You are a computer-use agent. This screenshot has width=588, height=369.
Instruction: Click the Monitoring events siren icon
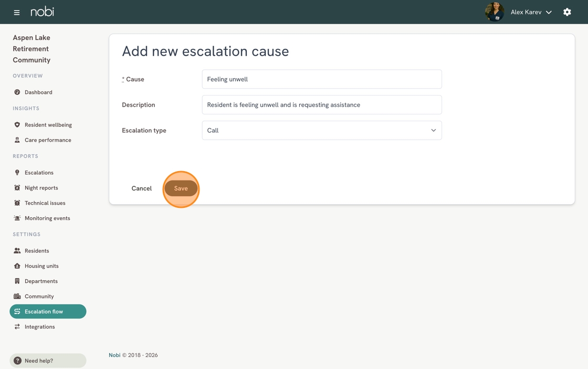17,218
